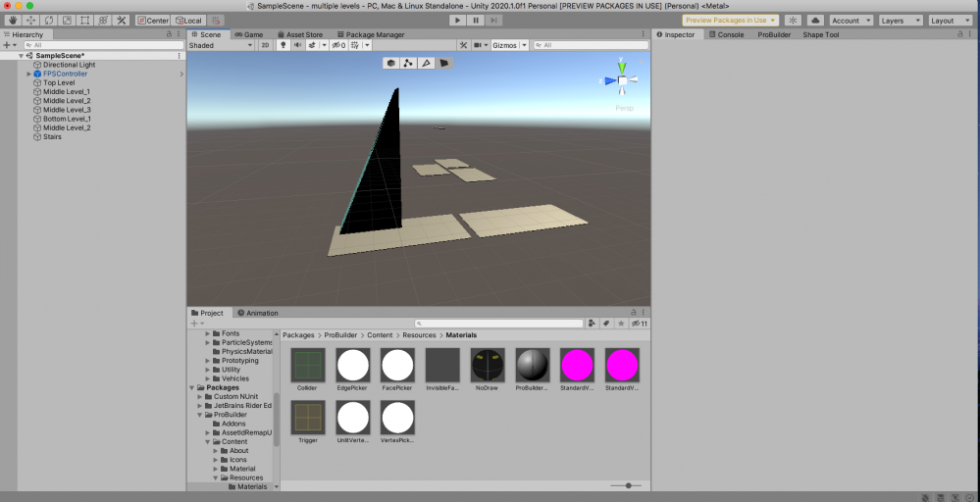The image size is (980, 502).
Task: Select the Rect tool
Action: (x=85, y=21)
